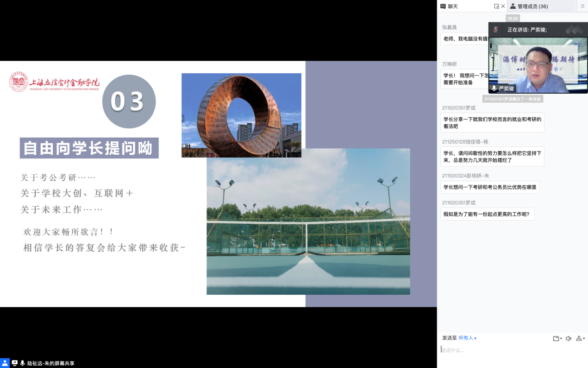Switch to the 聊天 tab
Viewport: 588px width, 368px height.
pyautogui.click(x=449, y=6)
